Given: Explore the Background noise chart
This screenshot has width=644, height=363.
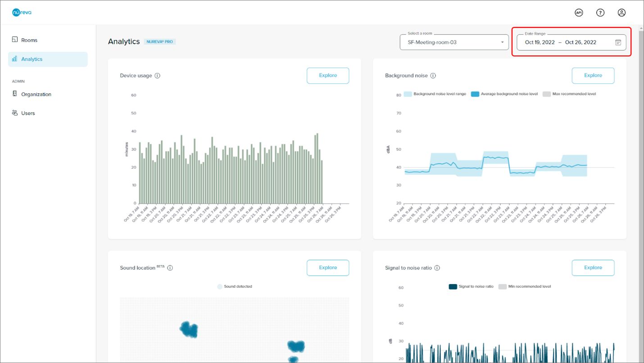Looking at the screenshot, I should pyautogui.click(x=593, y=76).
